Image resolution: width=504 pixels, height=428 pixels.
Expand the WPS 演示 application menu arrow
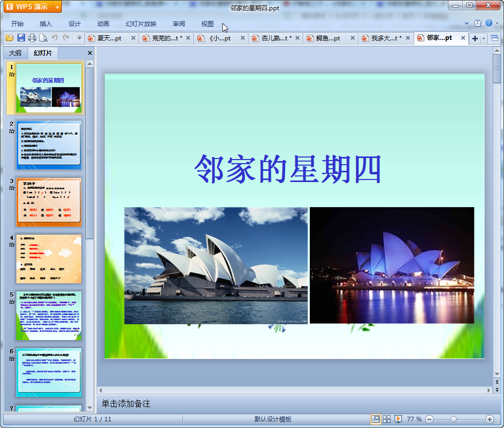pos(57,7)
